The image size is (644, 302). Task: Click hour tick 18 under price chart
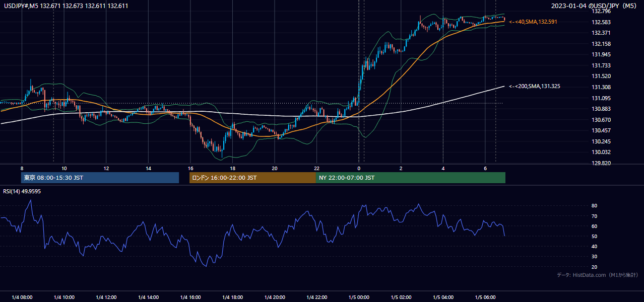232,168
